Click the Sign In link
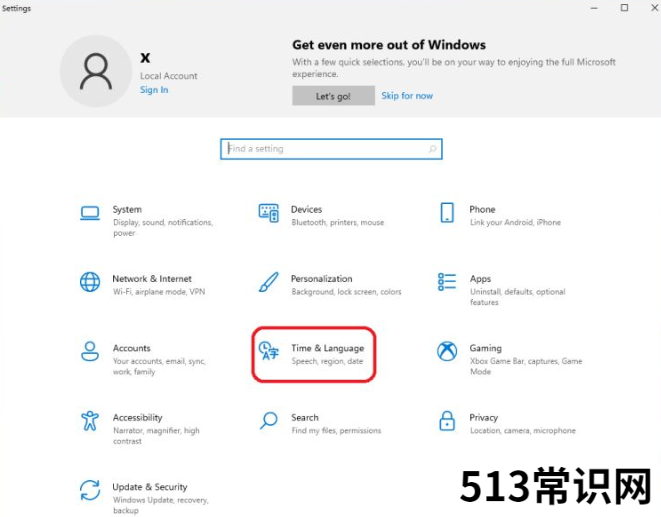 (x=154, y=90)
